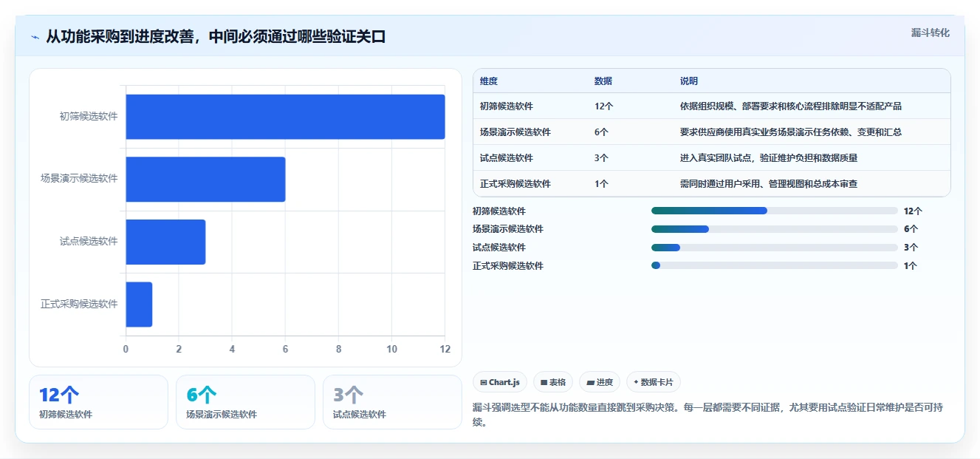Click the 12个 value beside progress bar
The image size is (980, 459).
click(913, 211)
